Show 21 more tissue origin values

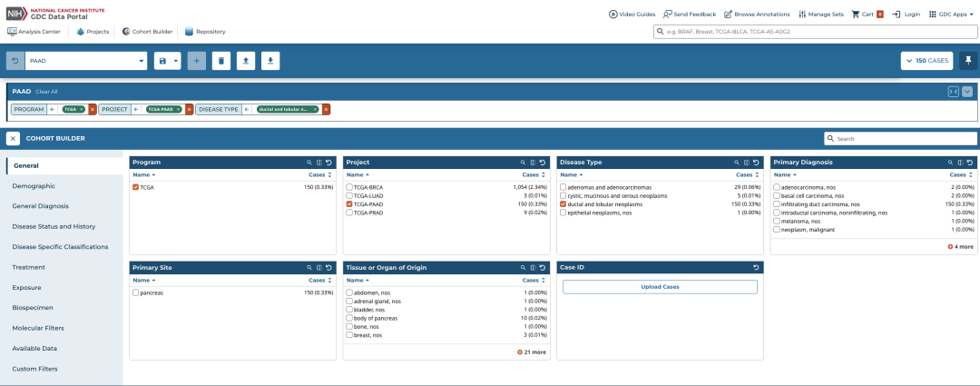tap(531, 352)
